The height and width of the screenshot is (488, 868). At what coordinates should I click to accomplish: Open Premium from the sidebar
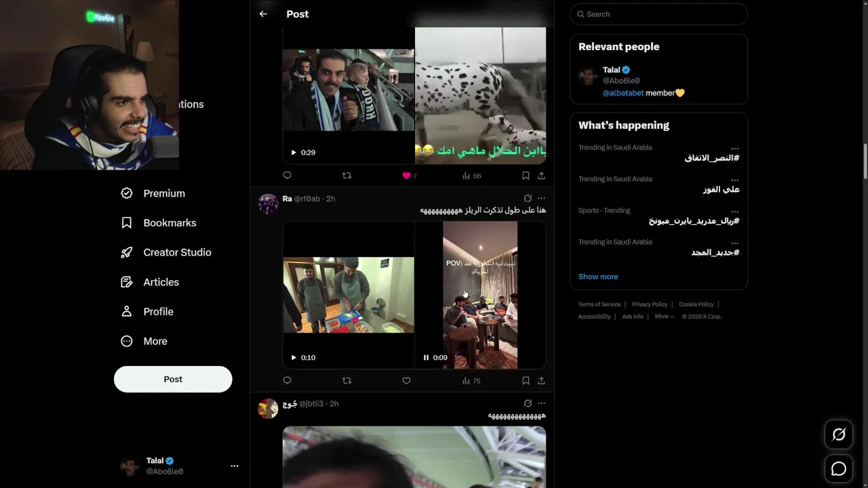153,193
